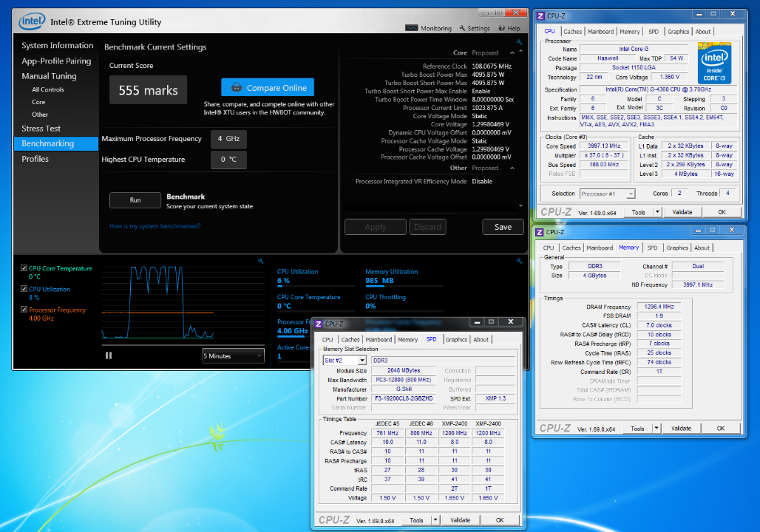Run the benchmark
This screenshot has width=760, height=532.
pos(135,200)
